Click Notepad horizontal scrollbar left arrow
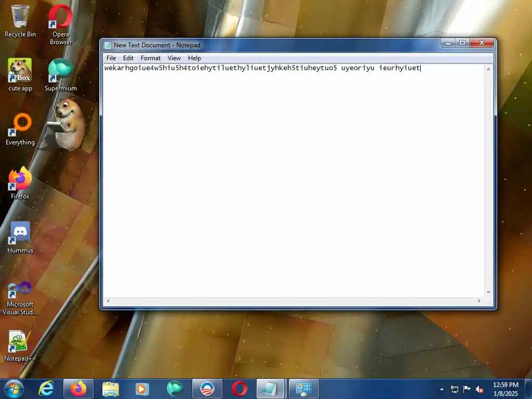The width and height of the screenshot is (532, 399). pyautogui.click(x=108, y=301)
